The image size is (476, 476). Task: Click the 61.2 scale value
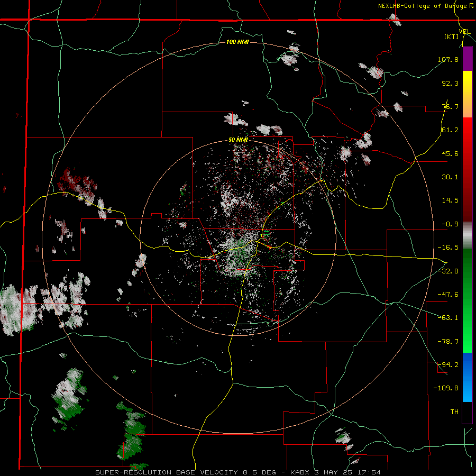tap(450, 130)
